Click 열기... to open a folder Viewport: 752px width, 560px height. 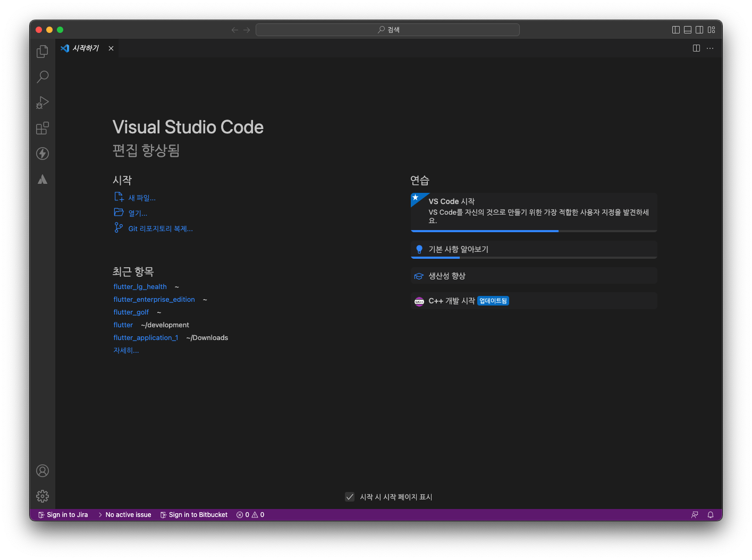click(138, 213)
